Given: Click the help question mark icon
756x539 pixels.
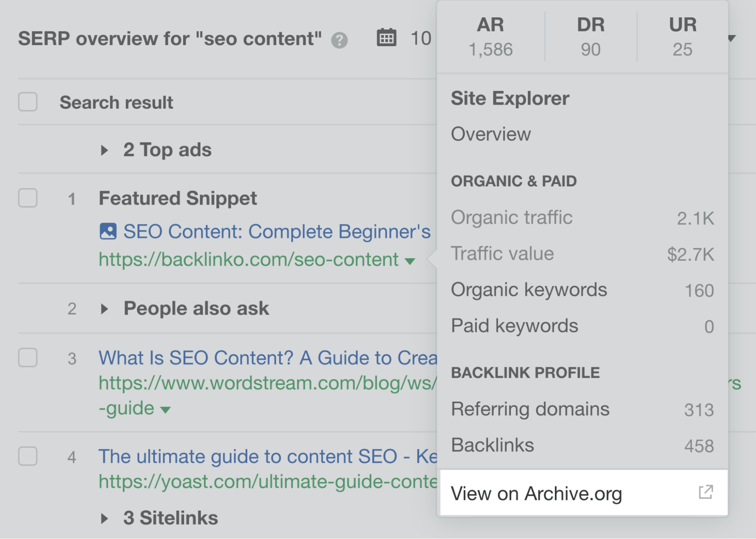Looking at the screenshot, I should pyautogui.click(x=339, y=39).
